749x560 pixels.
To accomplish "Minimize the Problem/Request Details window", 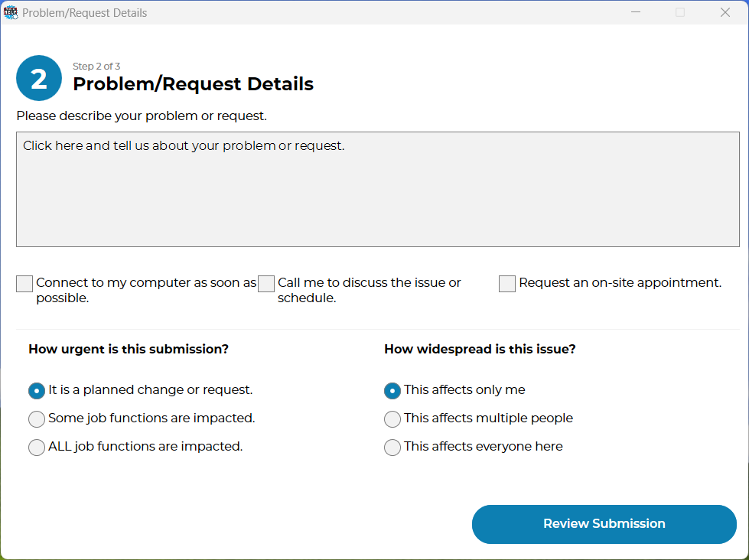I will (635, 12).
